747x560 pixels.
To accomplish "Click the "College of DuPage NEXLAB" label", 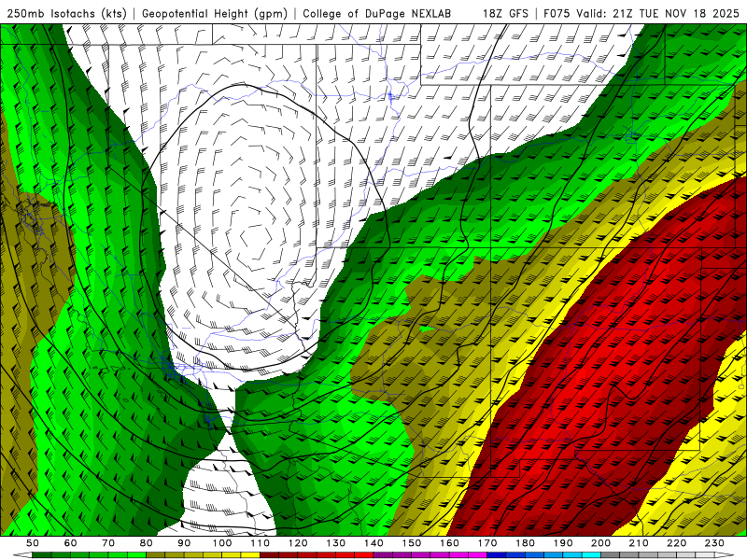I will coord(377,14).
